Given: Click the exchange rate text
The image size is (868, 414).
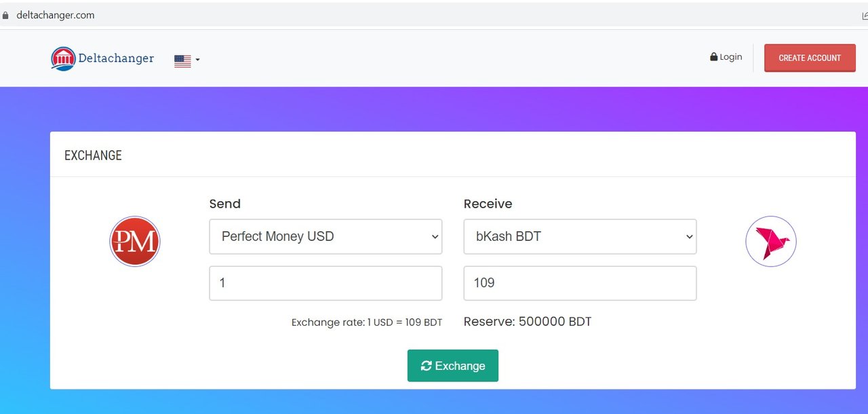Looking at the screenshot, I should (367, 322).
